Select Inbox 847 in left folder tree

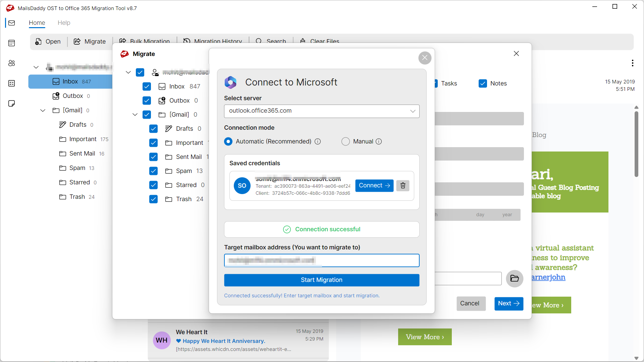[70, 81]
